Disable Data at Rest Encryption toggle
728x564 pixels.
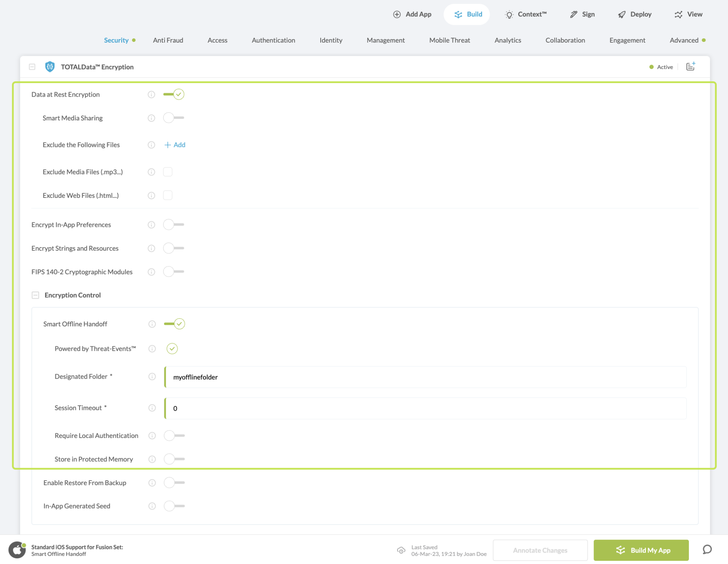(174, 94)
